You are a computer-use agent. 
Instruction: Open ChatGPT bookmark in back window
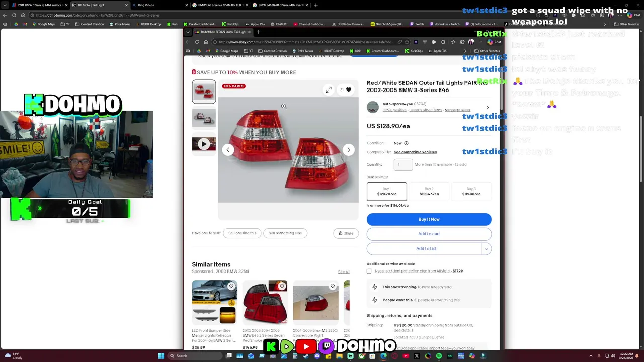[279, 24]
